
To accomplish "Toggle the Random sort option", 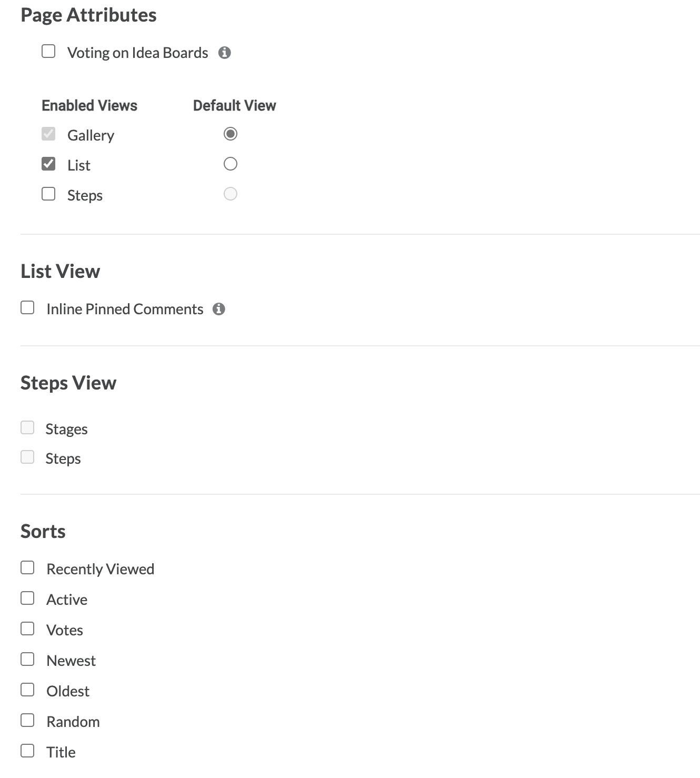I will tap(27, 720).
